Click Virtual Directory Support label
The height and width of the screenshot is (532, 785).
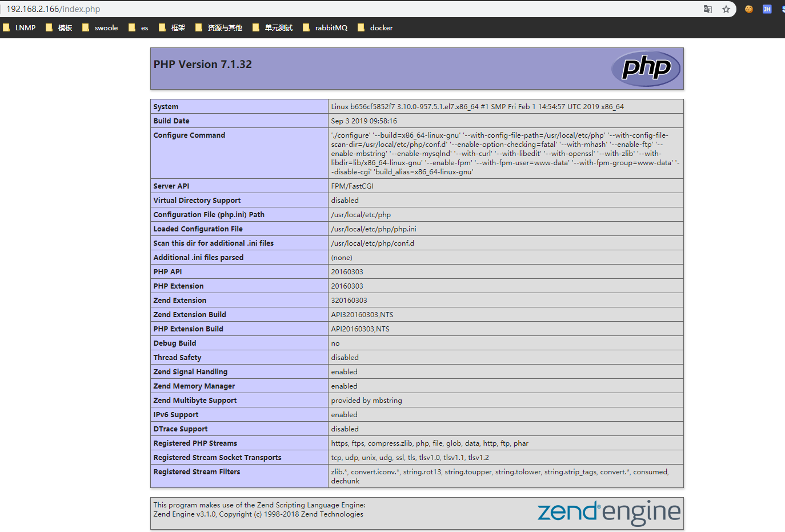(197, 201)
